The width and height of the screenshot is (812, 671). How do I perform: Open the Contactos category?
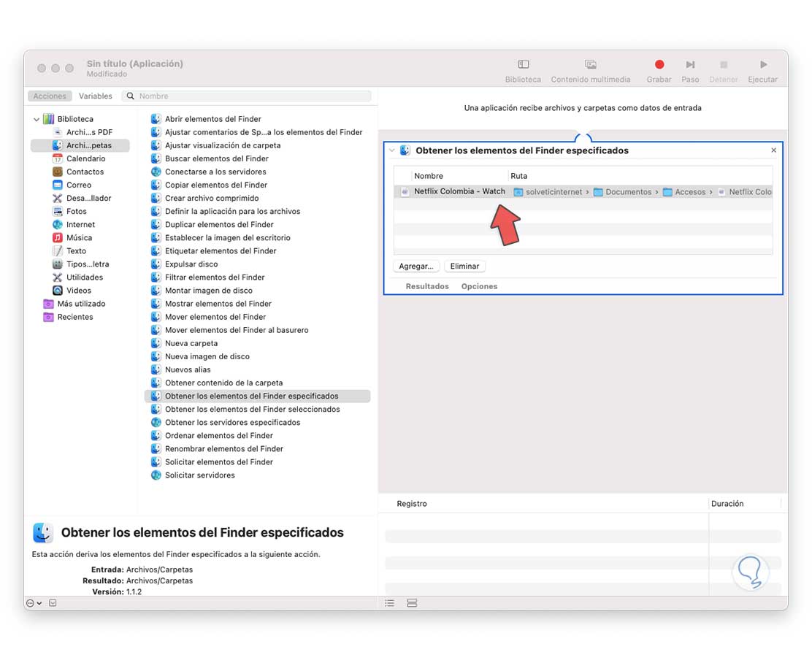tap(78, 172)
